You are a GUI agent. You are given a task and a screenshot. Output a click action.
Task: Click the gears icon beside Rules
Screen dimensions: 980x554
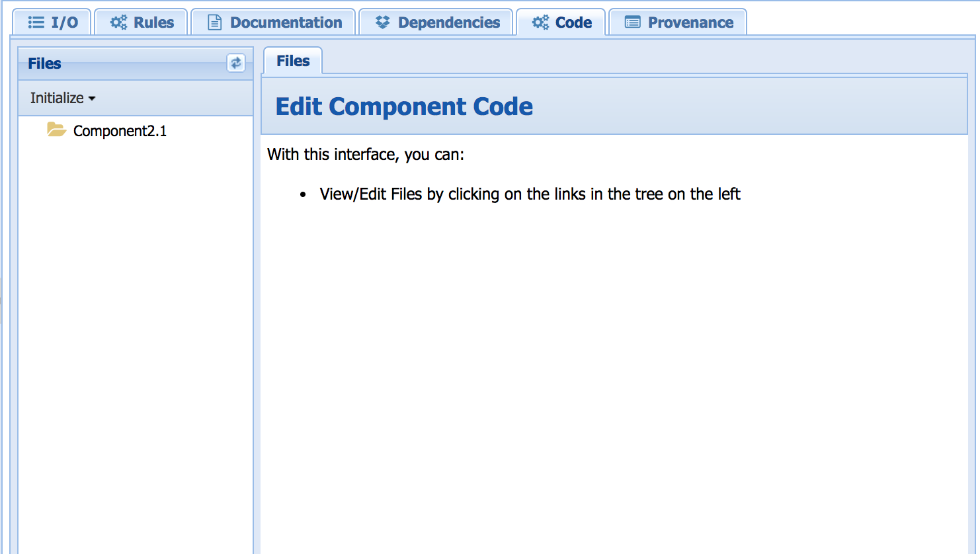pos(118,22)
